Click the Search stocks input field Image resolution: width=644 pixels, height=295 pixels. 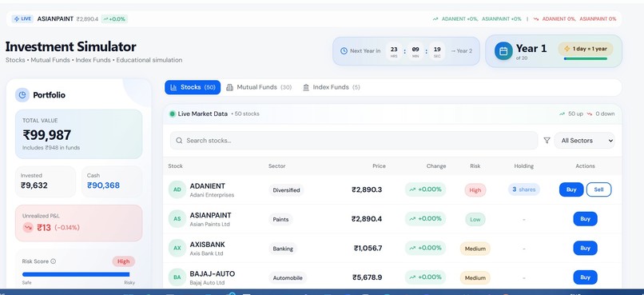pos(354,141)
